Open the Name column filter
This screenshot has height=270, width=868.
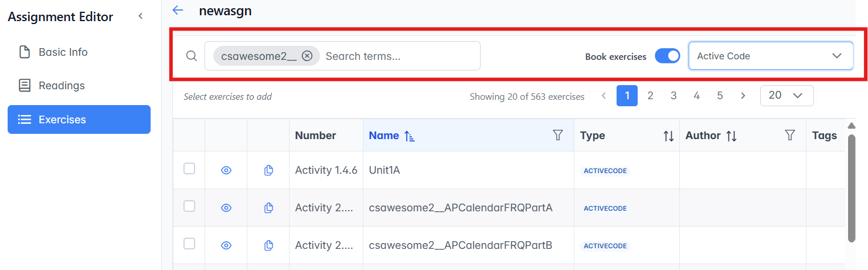click(x=558, y=136)
